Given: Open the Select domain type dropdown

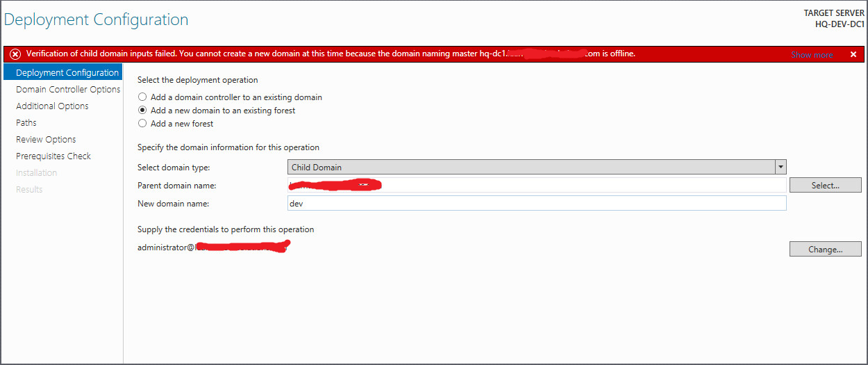Looking at the screenshot, I should 537,167.
